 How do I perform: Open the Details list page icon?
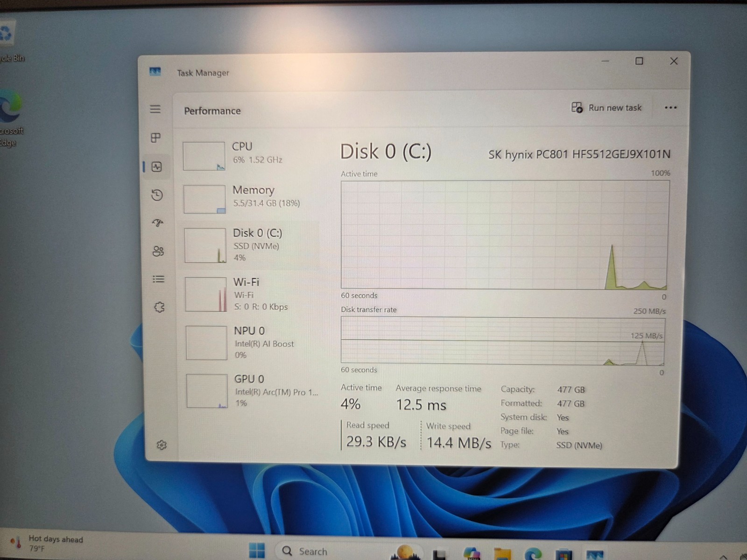pyautogui.click(x=159, y=279)
